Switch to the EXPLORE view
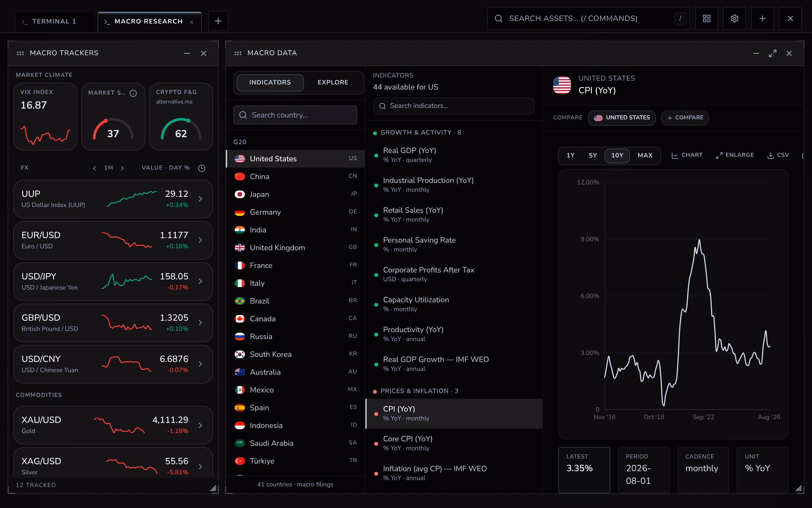The image size is (812, 508). pyautogui.click(x=333, y=82)
